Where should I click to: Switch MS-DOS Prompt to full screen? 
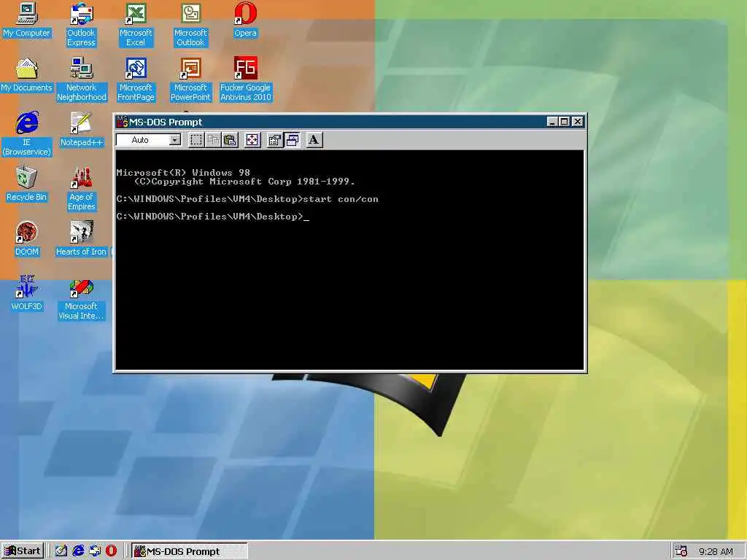pyautogui.click(x=252, y=140)
